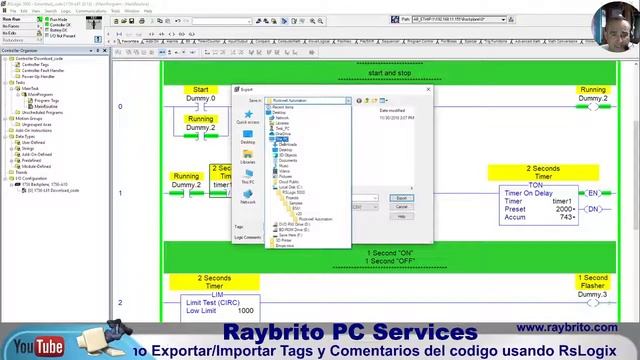Click the Zoom Out magnifier icon

pos(320,21)
